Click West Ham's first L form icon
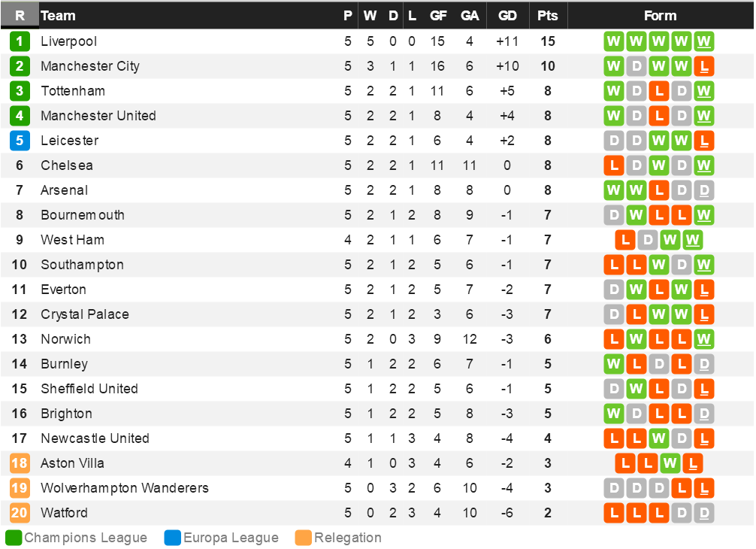The height and width of the screenshot is (549, 756). click(624, 240)
